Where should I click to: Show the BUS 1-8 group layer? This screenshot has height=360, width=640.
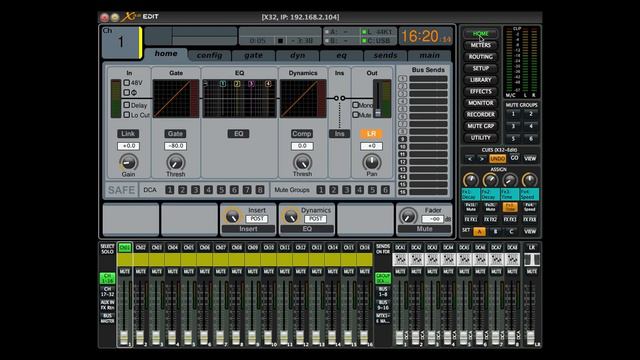coord(383,291)
